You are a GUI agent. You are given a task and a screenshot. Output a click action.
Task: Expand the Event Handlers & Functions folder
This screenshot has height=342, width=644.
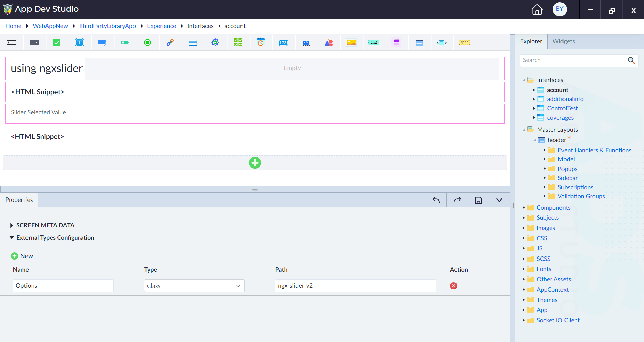click(x=544, y=150)
